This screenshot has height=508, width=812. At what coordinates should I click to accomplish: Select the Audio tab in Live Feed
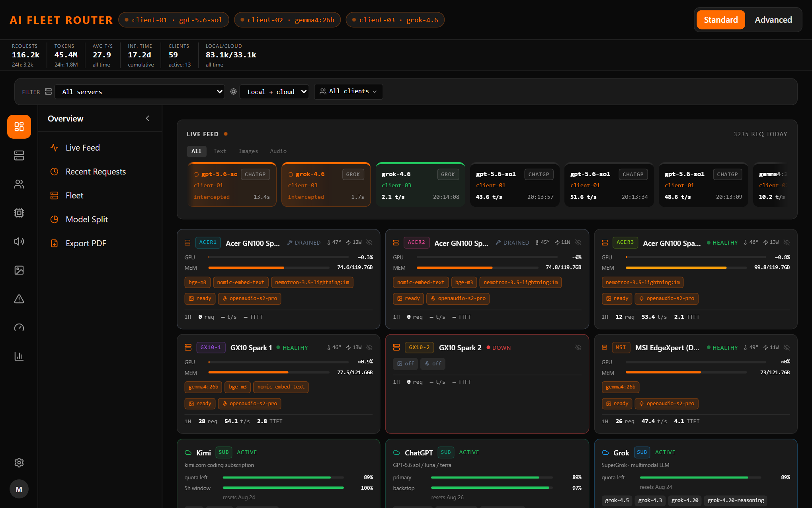pyautogui.click(x=278, y=151)
